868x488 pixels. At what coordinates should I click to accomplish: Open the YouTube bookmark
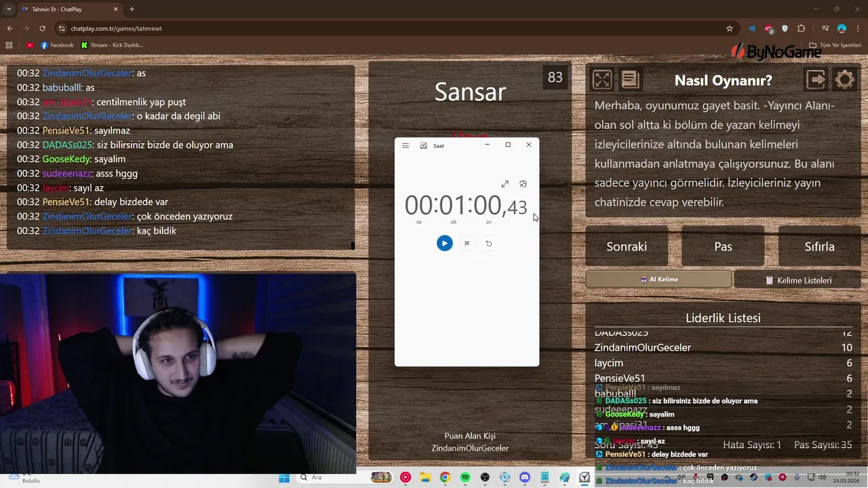click(30, 45)
